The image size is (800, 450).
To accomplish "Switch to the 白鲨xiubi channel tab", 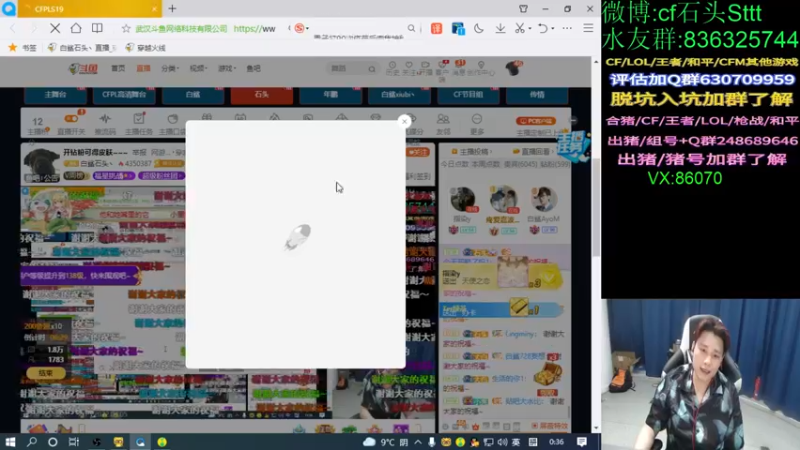I will tap(398, 94).
